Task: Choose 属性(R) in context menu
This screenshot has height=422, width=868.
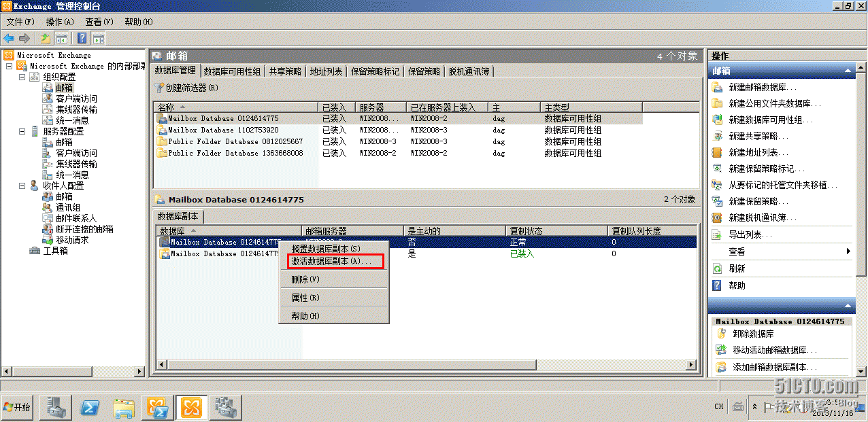Action: click(333, 298)
